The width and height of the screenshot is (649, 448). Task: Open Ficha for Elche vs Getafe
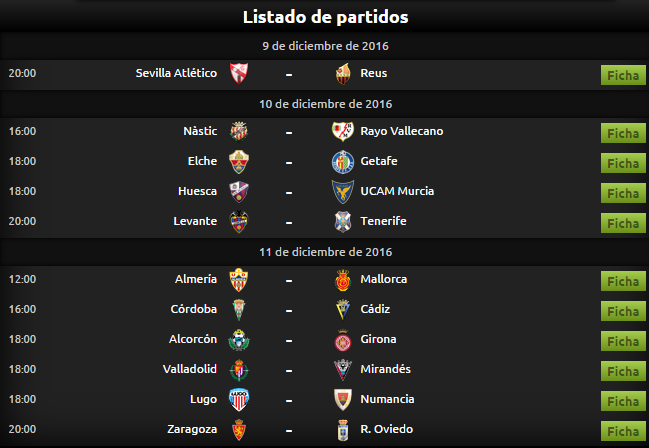(x=623, y=163)
